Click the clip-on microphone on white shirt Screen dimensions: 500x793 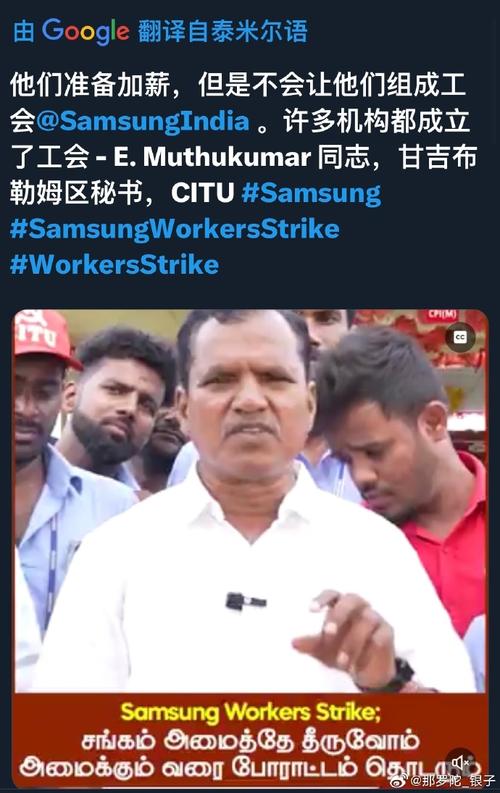pyautogui.click(x=245, y=601)
